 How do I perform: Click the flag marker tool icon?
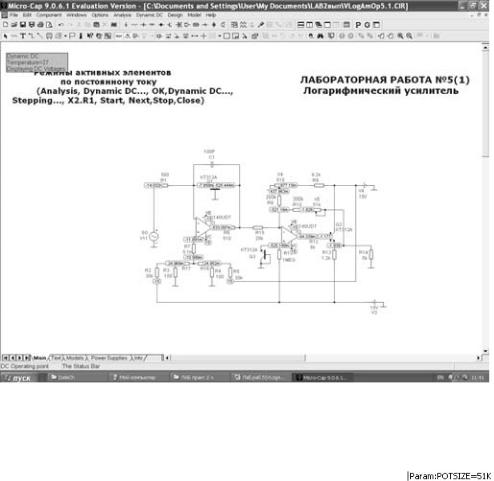coord(72,36)
